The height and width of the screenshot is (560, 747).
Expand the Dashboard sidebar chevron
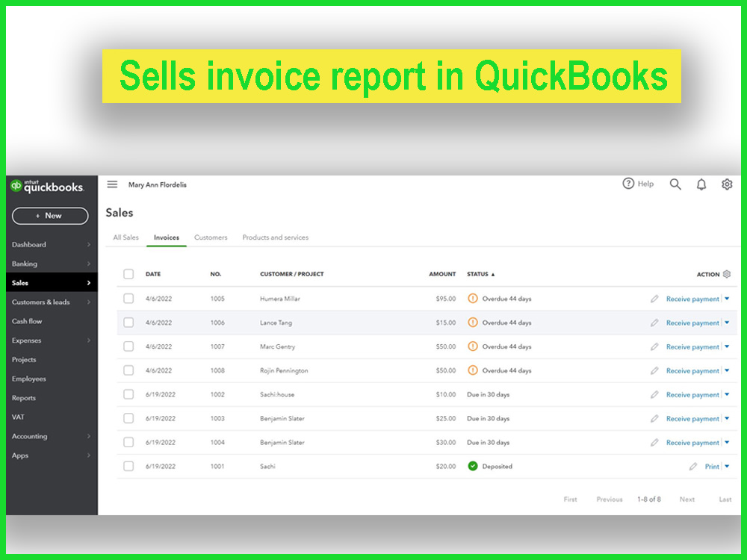tap(89, 244)
